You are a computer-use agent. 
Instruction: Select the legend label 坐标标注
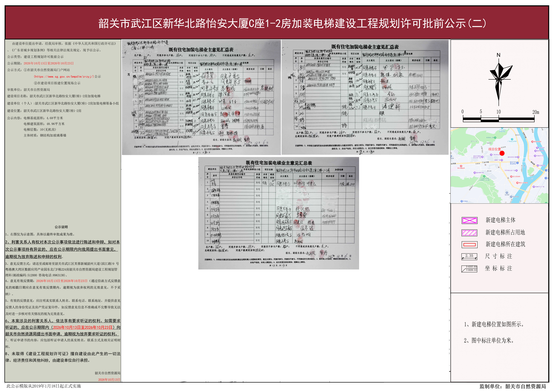click(498, 268)
